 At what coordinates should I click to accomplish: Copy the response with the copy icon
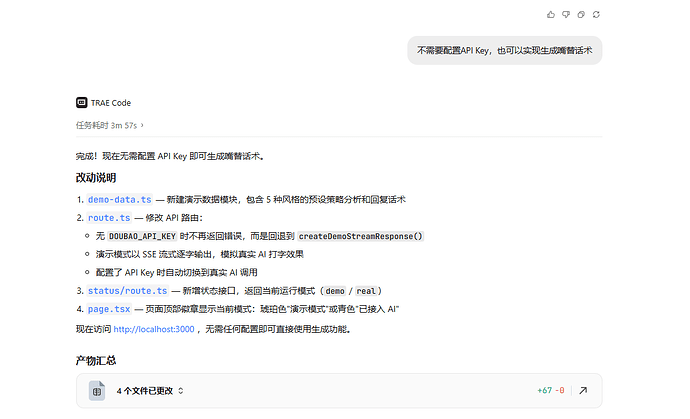[581, 15]
